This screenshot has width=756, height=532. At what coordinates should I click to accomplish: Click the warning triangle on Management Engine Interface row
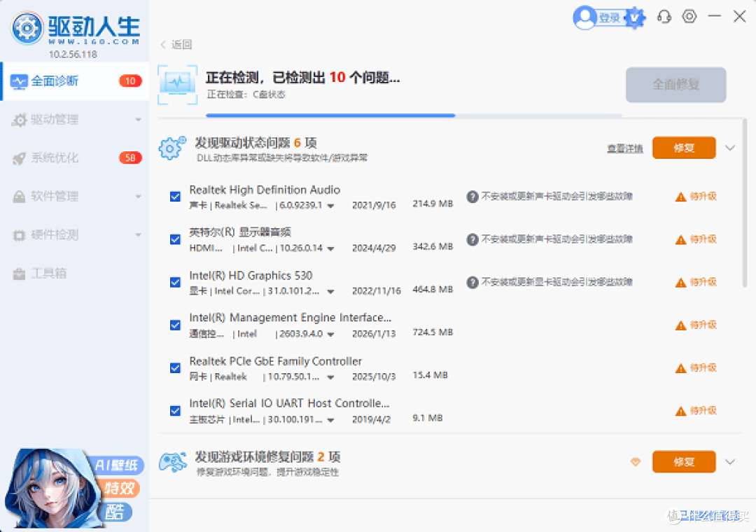(681, 325)
